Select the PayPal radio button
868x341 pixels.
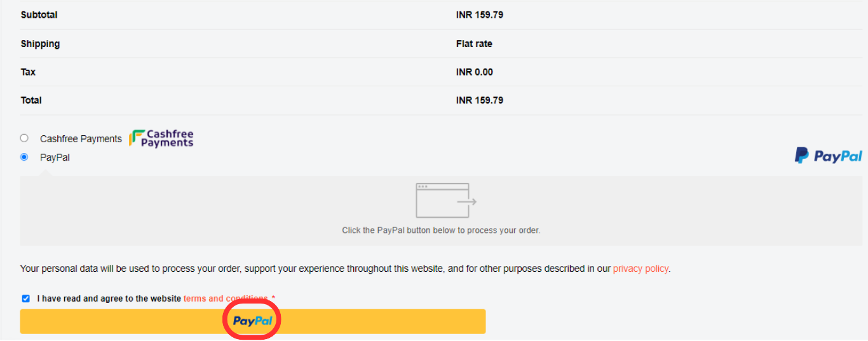click(24, 157)
